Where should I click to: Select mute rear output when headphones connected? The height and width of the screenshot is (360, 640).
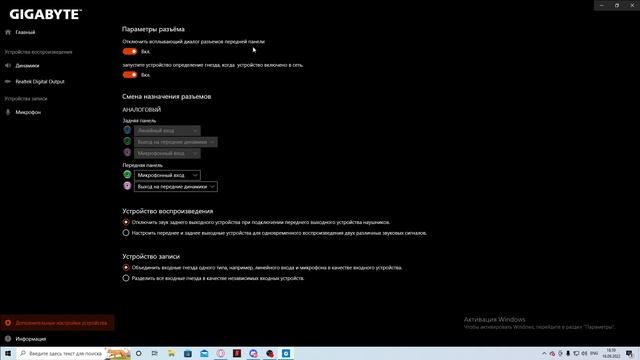(126, 222)
